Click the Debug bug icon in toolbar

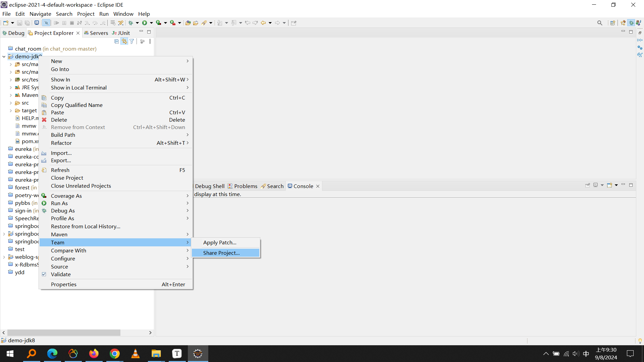[131, 23]
